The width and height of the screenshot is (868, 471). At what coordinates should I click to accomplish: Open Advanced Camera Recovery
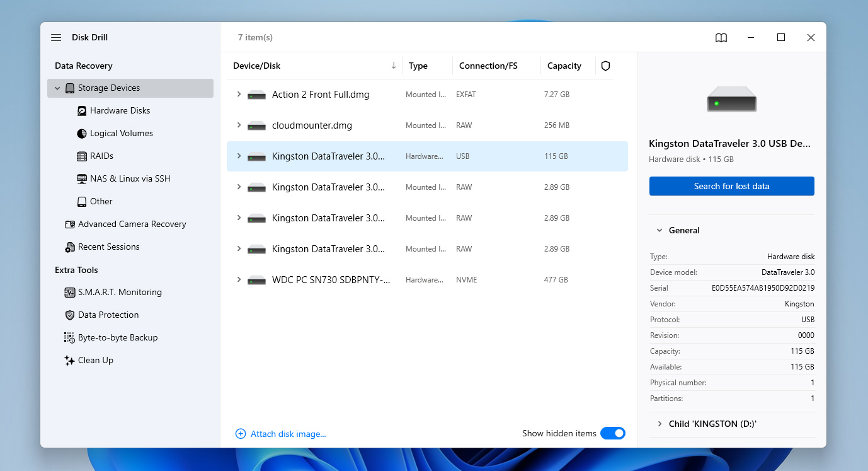click(x=132, y=224)
